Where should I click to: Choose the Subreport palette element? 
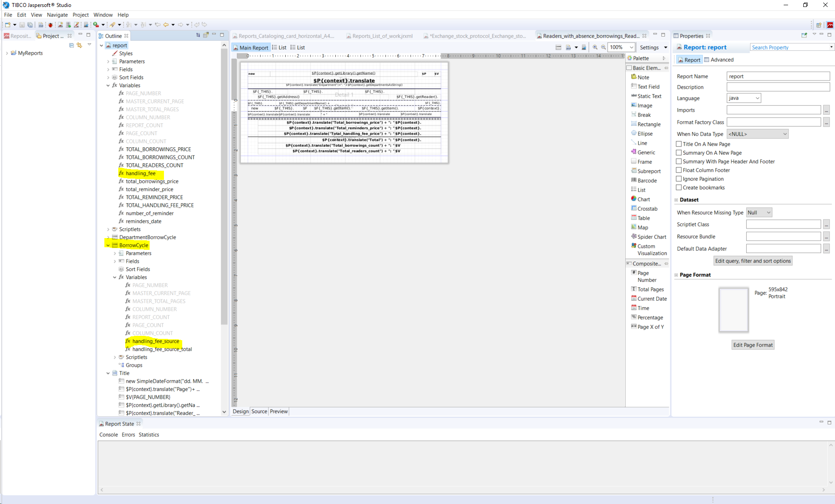[x=648, y=171]
